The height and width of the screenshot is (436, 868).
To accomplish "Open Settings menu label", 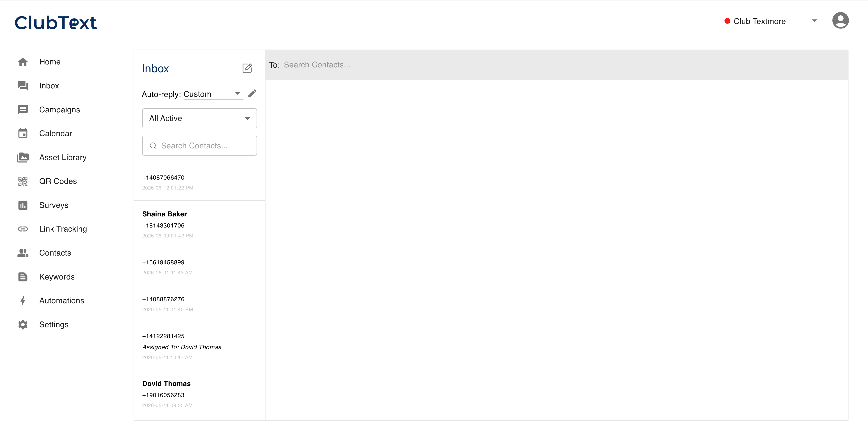I will [54, 324].
